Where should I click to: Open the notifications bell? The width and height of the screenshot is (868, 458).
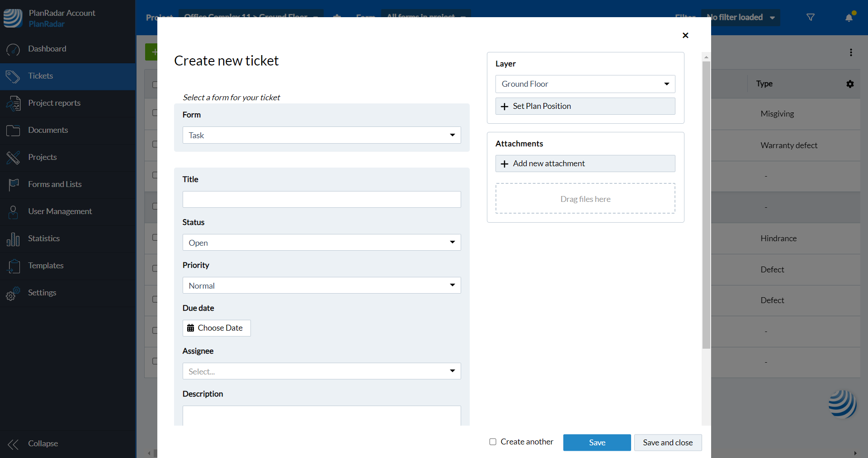849,18
